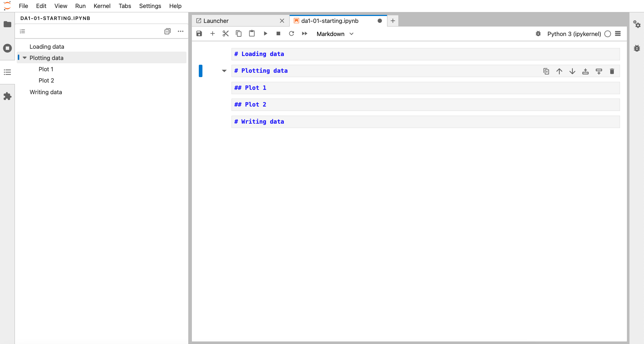Open the File Browser sidebar folder icon
Screen dimensions: 644x344
pyautogui.click(x=7, y=24)
